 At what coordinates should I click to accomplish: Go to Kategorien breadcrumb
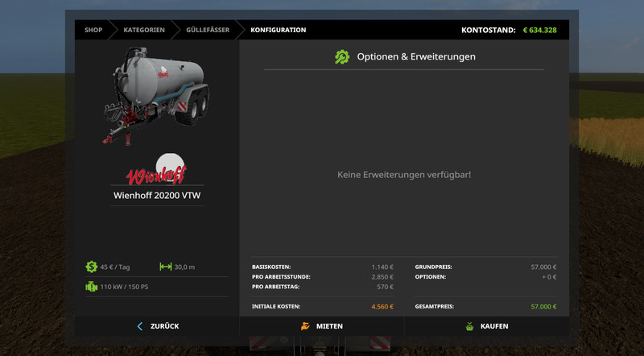pos(144,30)
